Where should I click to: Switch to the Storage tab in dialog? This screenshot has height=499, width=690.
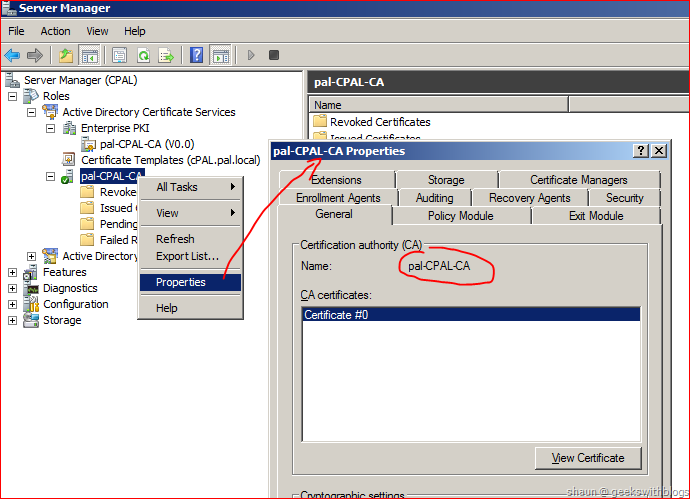tap(446, 180)
